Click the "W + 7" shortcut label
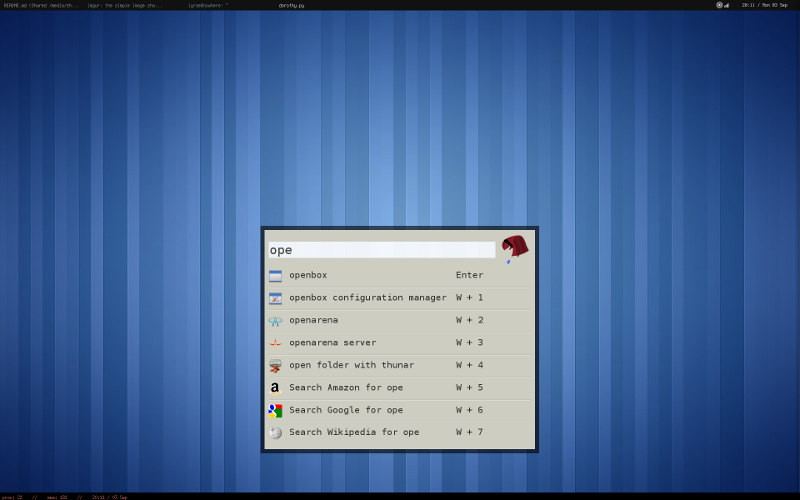 click(469, 432)
